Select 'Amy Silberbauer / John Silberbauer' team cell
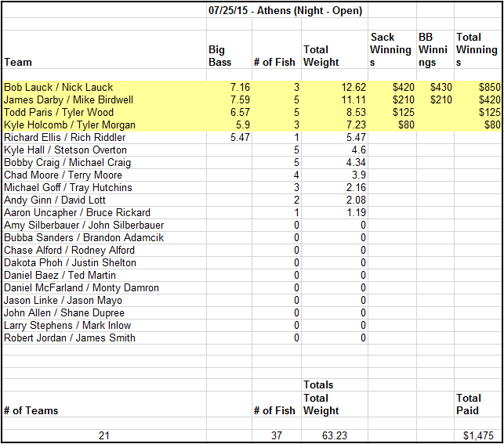 [x=84, y=225]
